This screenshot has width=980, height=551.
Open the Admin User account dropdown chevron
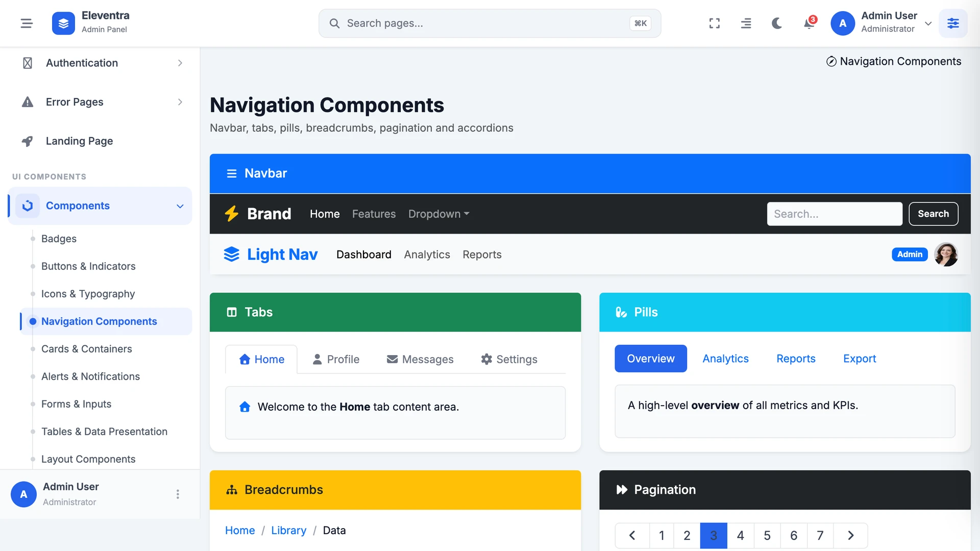click(928, 23)
